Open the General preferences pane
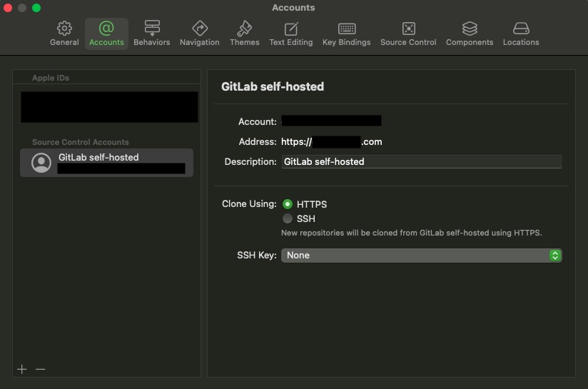 coord(64,33)
